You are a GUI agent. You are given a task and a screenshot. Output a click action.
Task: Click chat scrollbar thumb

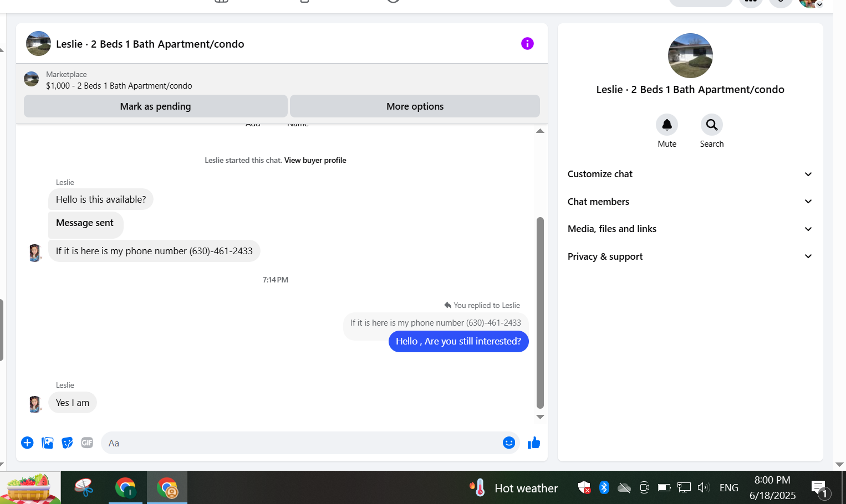pyautogui.click(x=540, y=313)
